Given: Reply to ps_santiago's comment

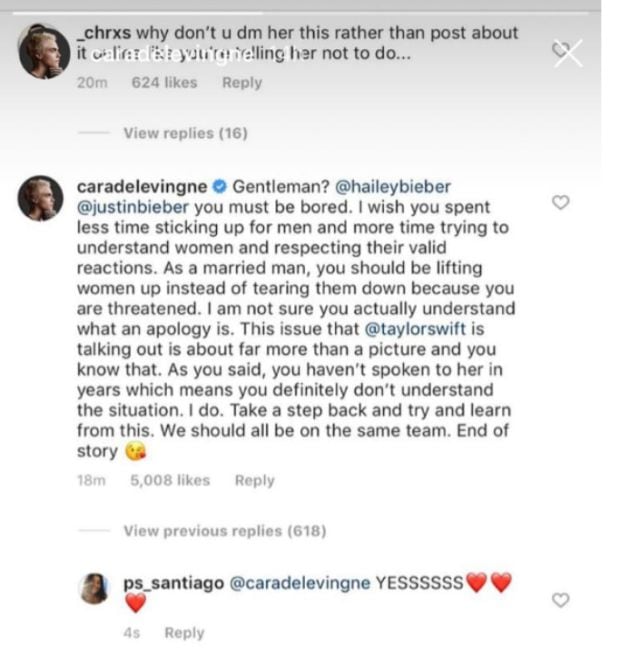Looking at the screenshot, I should pos(184,633).
